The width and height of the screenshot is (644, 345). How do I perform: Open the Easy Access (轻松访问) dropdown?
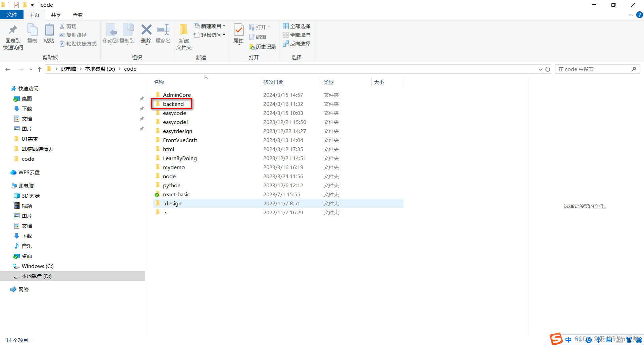point(210,35)
